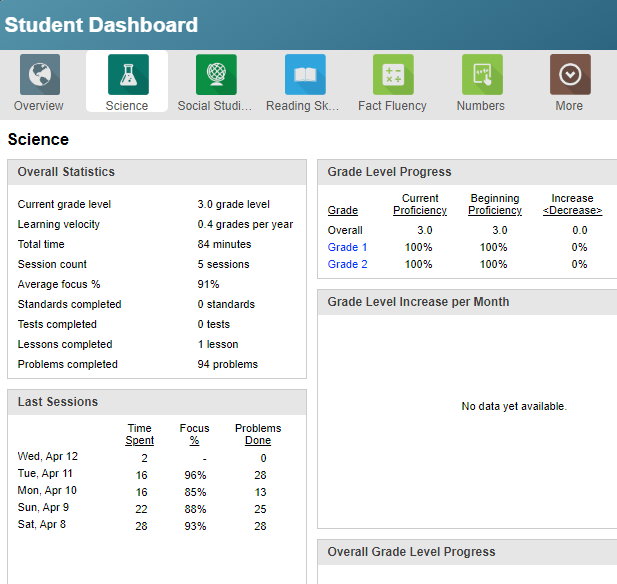Open the Grade 2 progress link
617x584 pixels.
point(348,264)
